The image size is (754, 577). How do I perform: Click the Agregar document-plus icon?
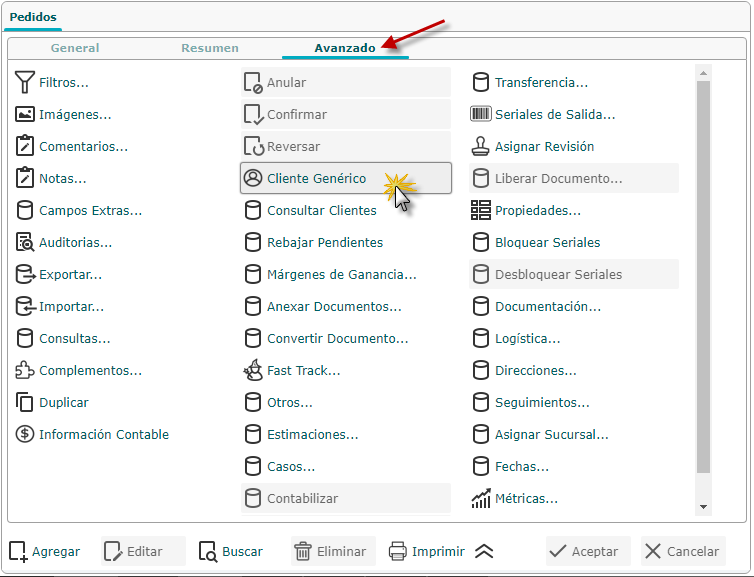pos(18,552)
